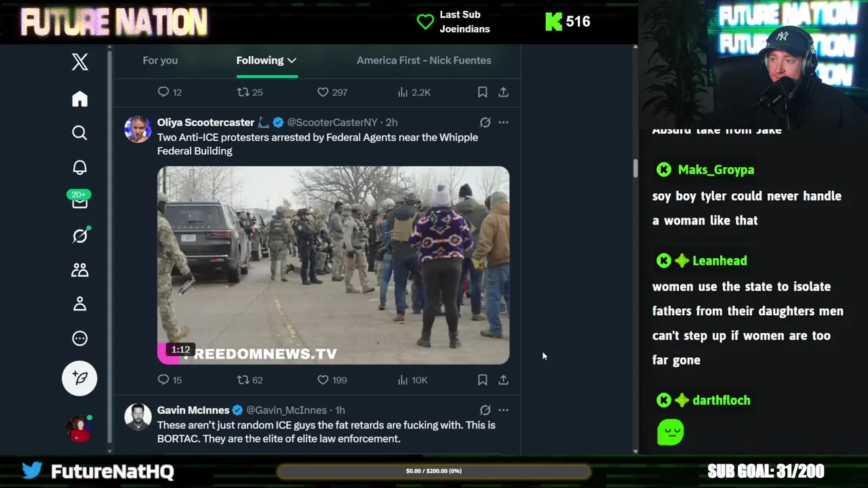Open the Explore search icon

(x=80, y=133)
